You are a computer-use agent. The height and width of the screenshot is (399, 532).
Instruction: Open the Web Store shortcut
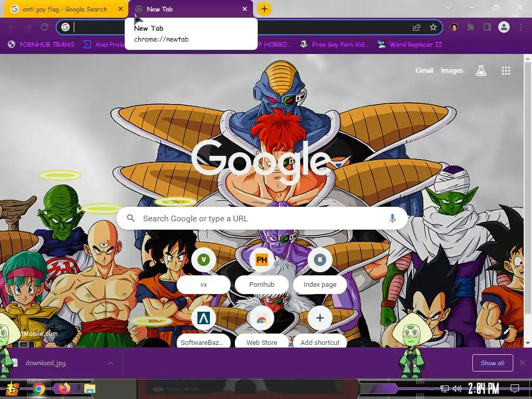pyautogui.click(x=262, y=327)
